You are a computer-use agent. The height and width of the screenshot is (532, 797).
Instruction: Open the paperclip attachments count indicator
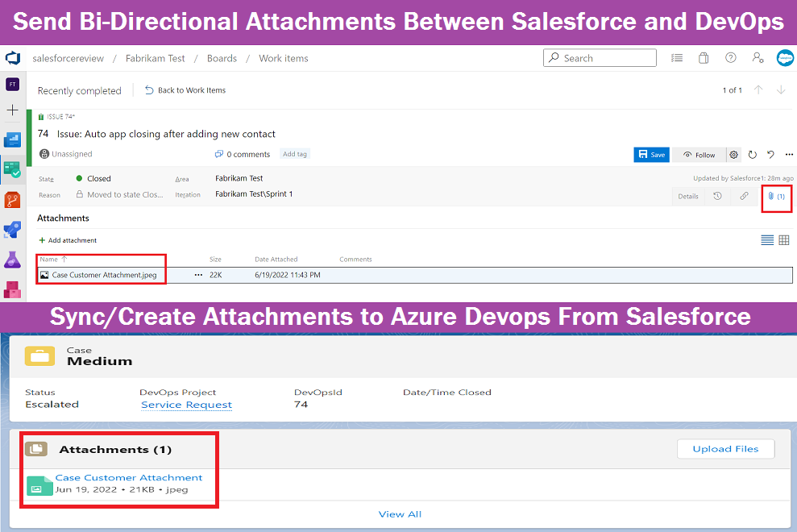pos(776,196)
